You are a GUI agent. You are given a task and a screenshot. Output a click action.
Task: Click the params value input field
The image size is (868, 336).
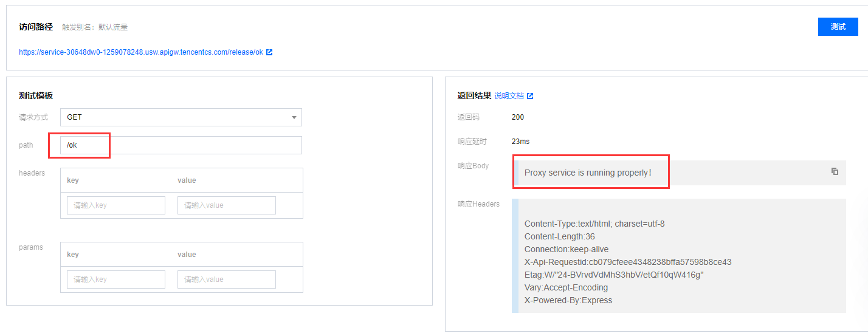[227, 279]
